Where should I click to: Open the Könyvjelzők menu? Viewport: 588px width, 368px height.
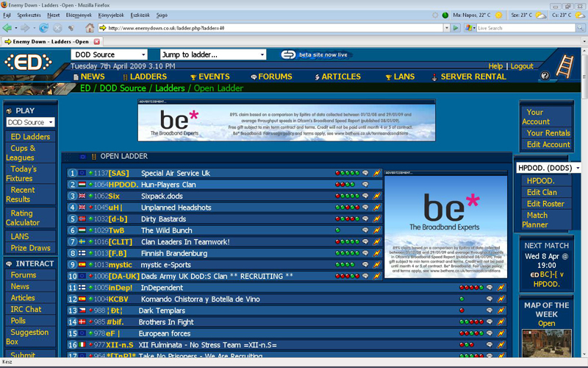click(111, 15)
